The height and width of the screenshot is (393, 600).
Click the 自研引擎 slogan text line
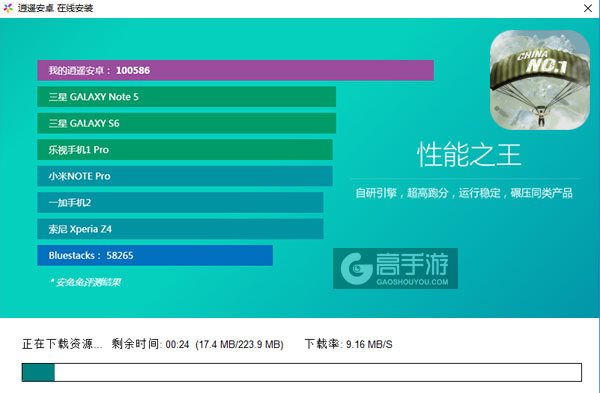coord(464,193)
